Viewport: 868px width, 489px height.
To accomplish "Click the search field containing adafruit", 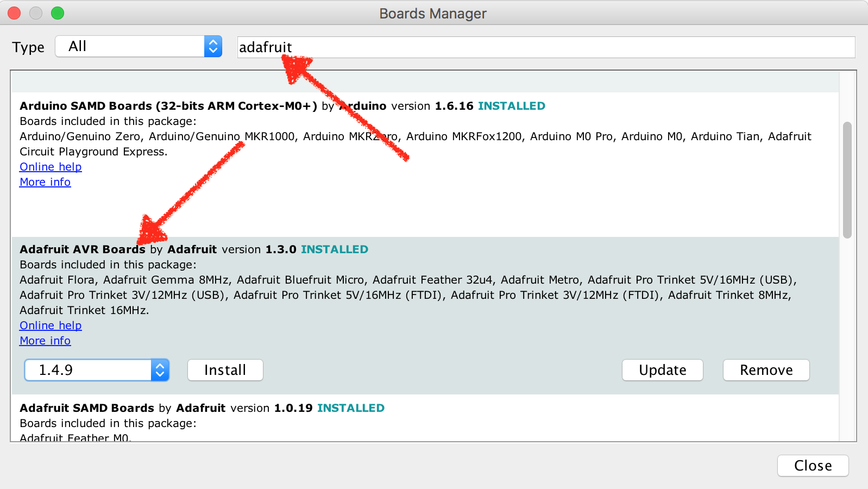I will (546, 47).
